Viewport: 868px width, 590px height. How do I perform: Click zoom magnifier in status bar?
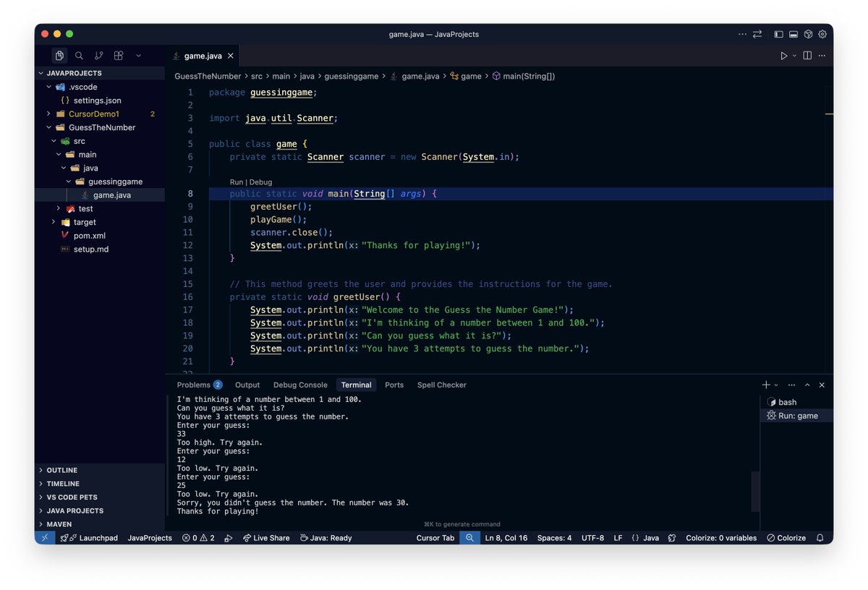pos(470,538)
